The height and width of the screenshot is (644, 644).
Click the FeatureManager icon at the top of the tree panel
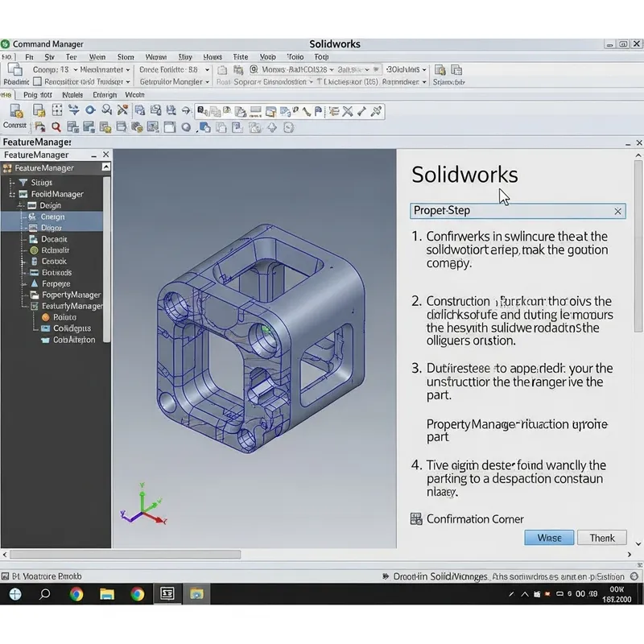pos(8,167)
